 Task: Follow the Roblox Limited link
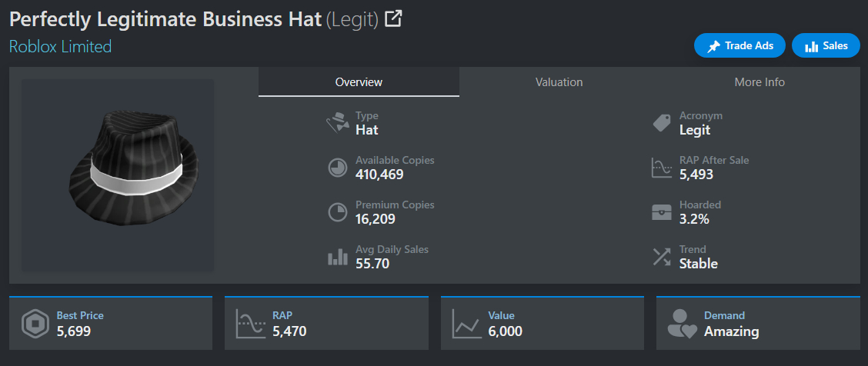(x=60, y=46)
